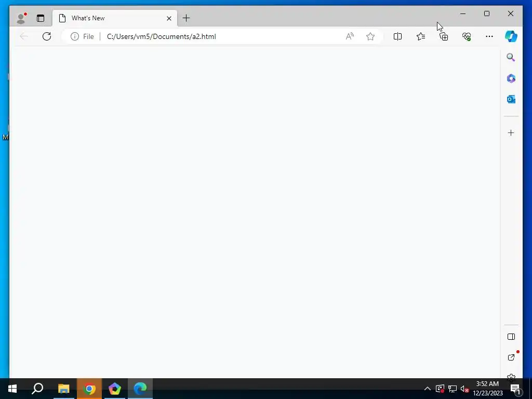Open the notification center

coord(515,389)
